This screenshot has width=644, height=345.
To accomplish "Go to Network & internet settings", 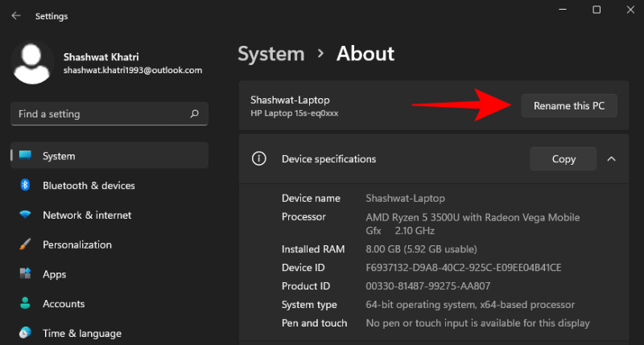I will (x=87, y=215).
